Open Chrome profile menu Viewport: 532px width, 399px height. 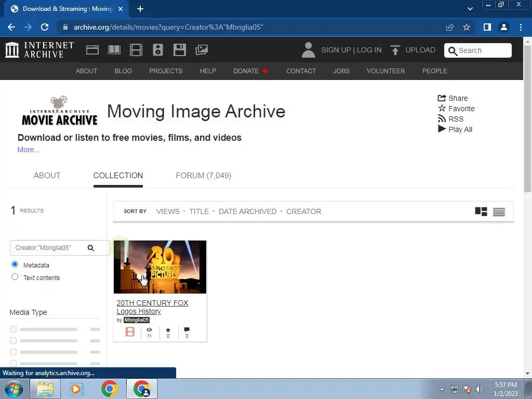[504, 27]
